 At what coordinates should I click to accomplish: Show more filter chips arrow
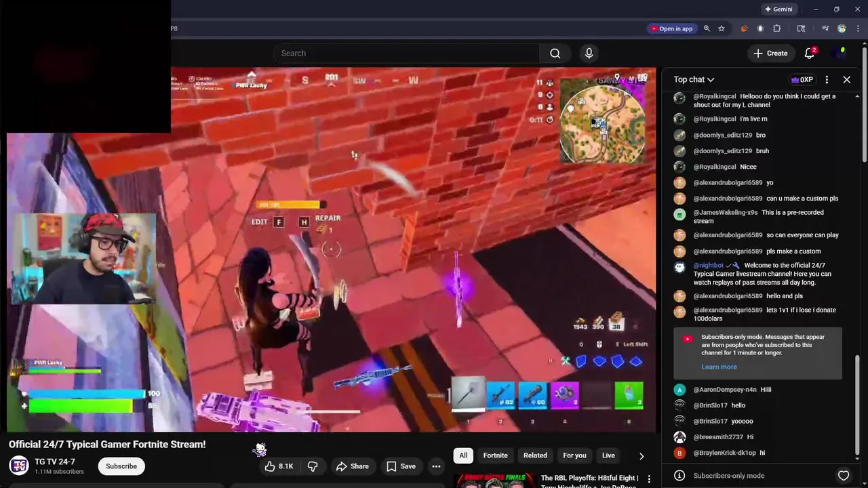click(642, 456)
